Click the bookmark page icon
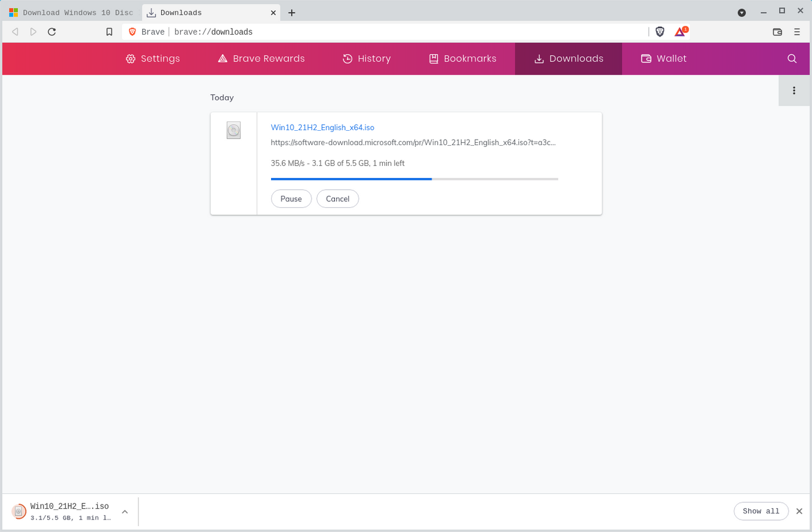This screenshot has width=812, height=532. point(109,32)
